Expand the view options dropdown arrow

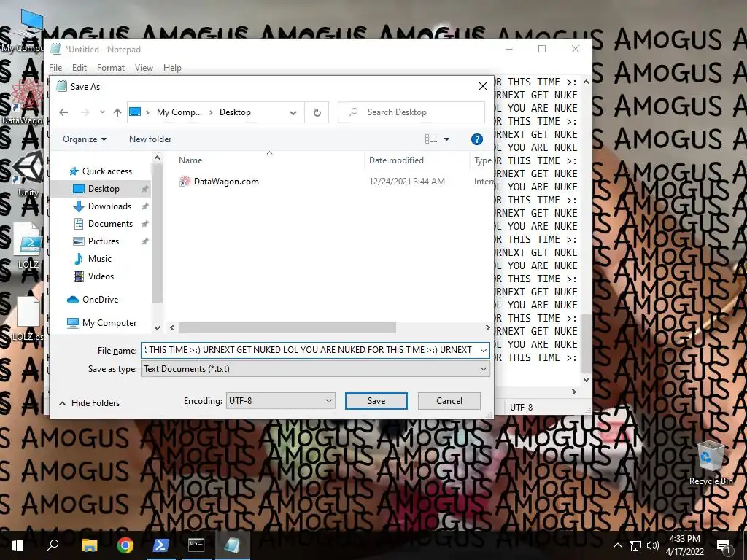coord(447,139)
